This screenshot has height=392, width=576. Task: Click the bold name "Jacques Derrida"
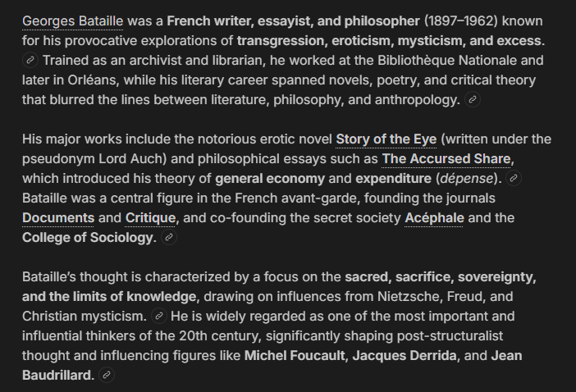pyautogui.click(x=405, y=356)
